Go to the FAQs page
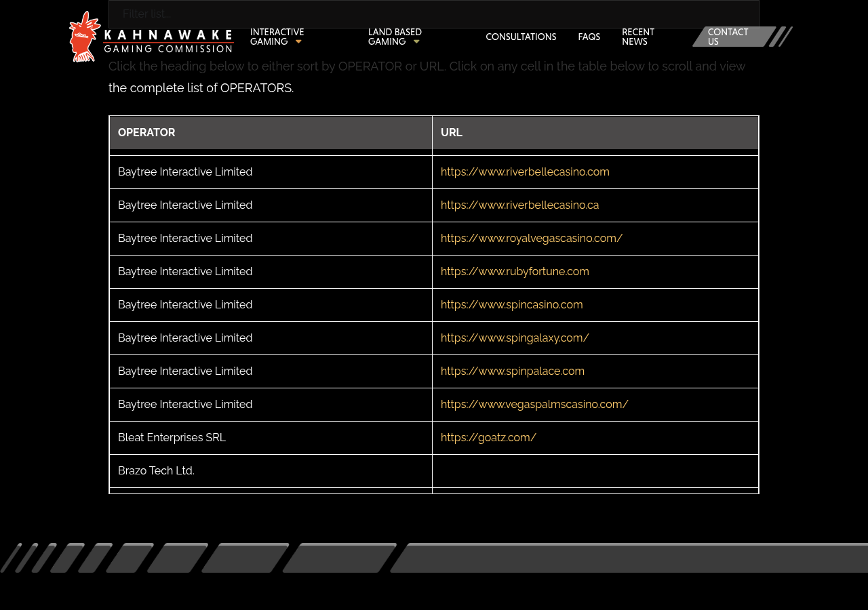The image size is (868, 610). pos(589,37)
